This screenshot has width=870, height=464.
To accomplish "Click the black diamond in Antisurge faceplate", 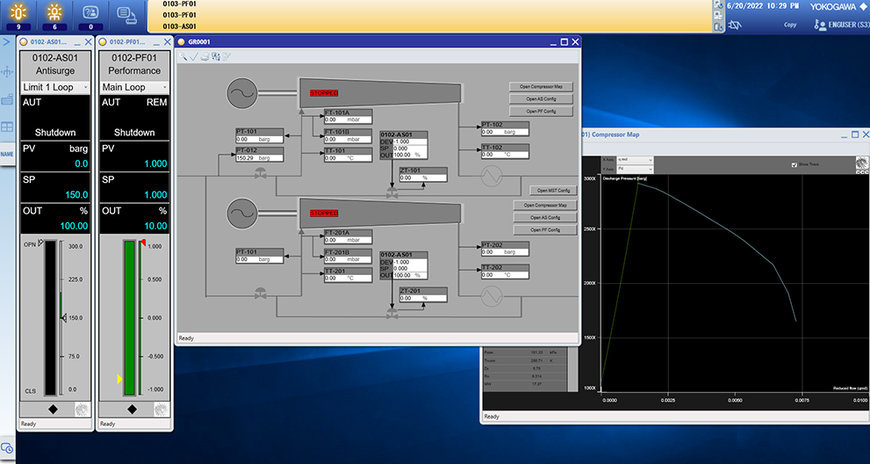I will tap(53, 409).
